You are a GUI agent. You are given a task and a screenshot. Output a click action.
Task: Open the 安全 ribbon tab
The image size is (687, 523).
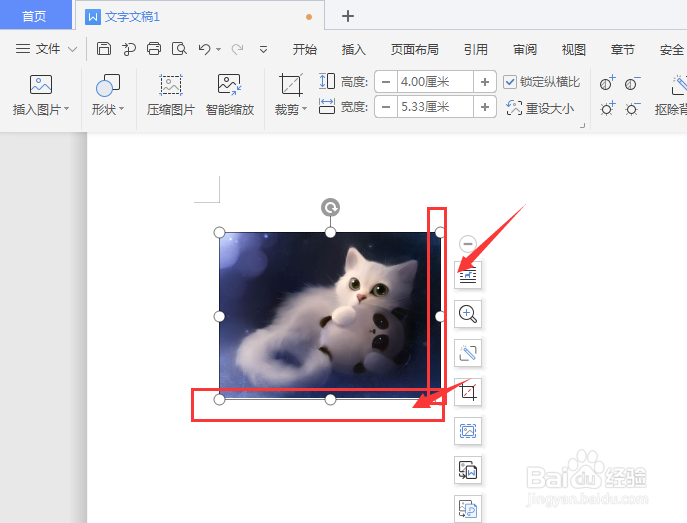tap(672, 49)
